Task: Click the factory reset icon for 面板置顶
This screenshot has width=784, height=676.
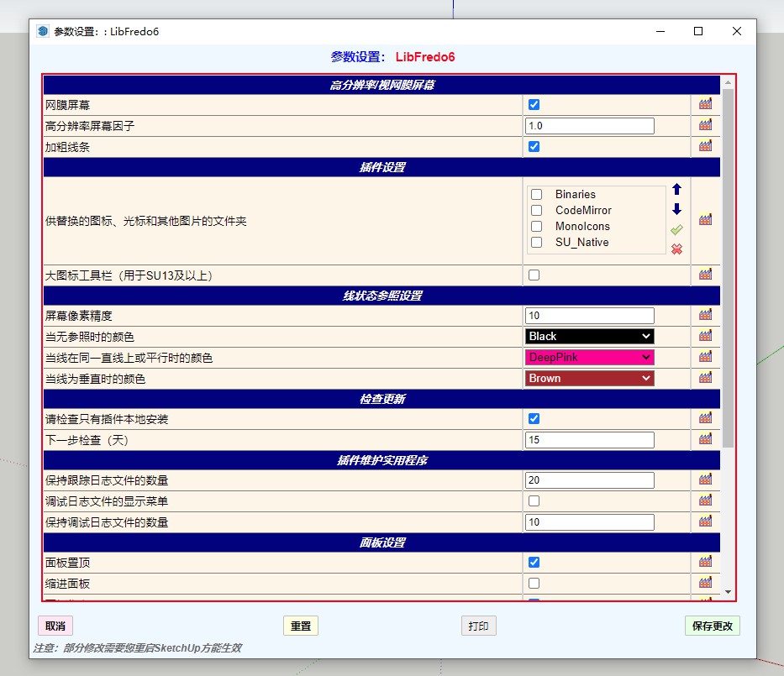Action: coord(705,563)
